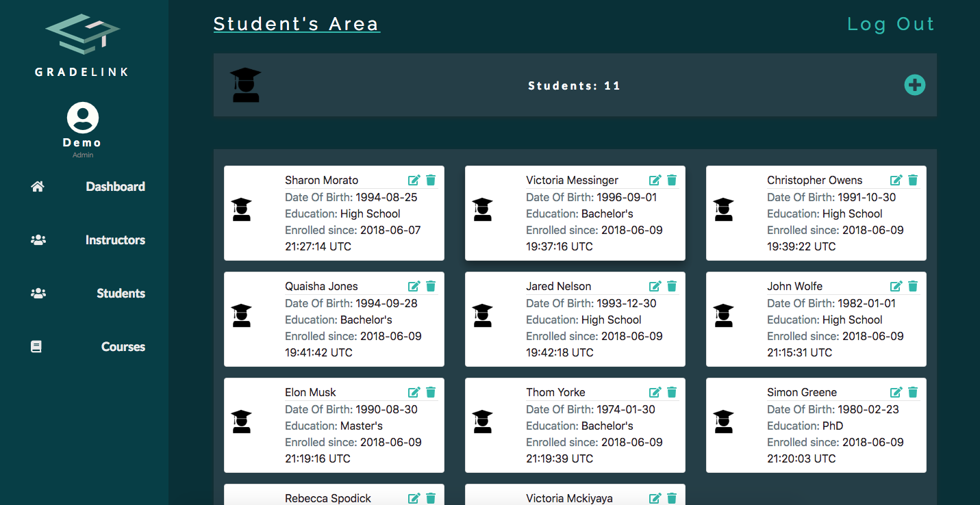Select the name Elon Musk

click(x=310, y=392)
